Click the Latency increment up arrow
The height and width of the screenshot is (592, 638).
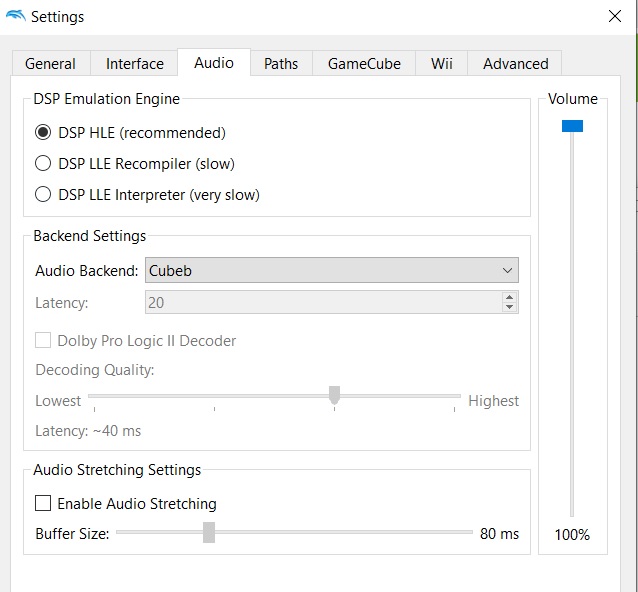tap(510, 297)
